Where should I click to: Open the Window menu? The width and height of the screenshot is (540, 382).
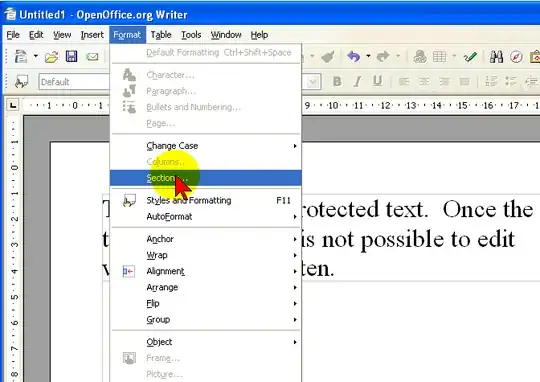pyautogui.click(x=226, y=35)
